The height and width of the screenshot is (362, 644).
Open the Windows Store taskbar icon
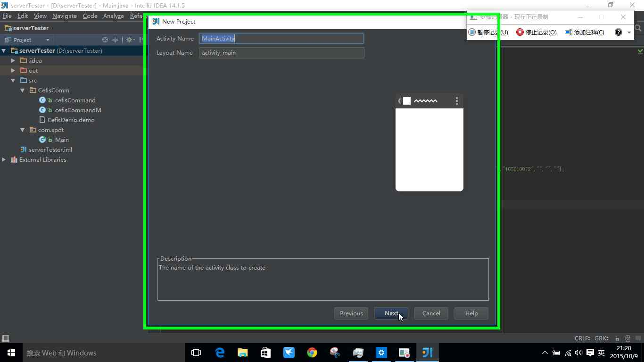tap(266, 353)
